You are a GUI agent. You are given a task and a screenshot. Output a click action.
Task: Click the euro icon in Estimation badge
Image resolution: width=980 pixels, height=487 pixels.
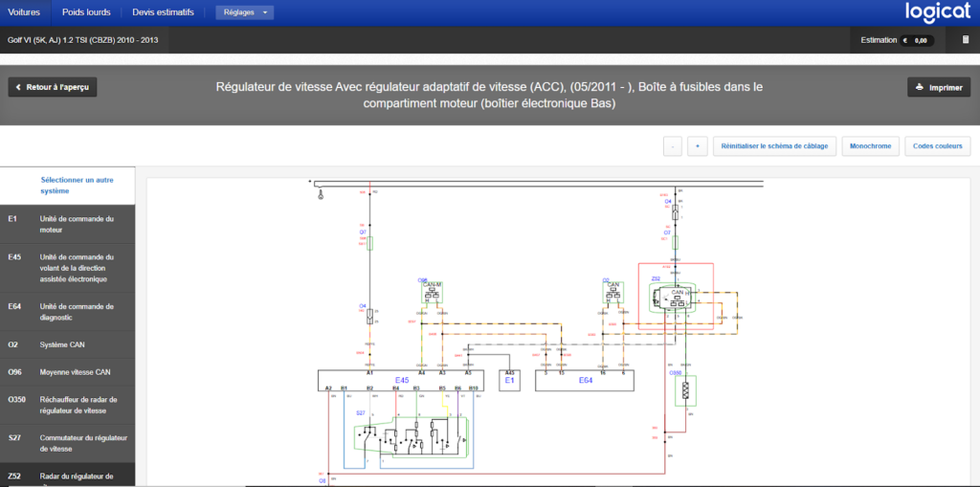(904, 40)
